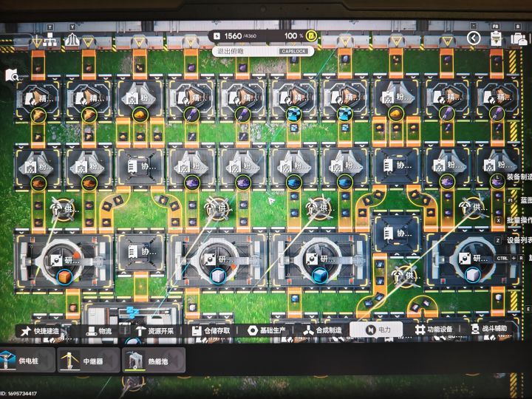
Task: Click the circled back arrow icon
Action: (474, 38)
